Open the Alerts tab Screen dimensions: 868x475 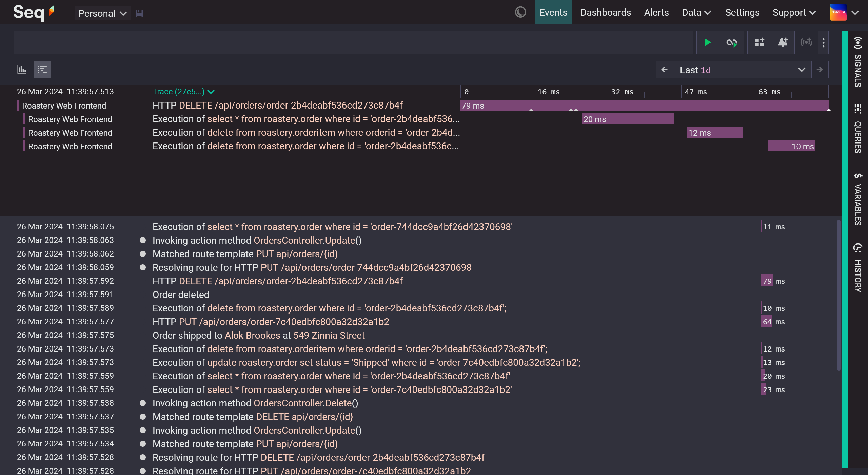click(656, 12)
